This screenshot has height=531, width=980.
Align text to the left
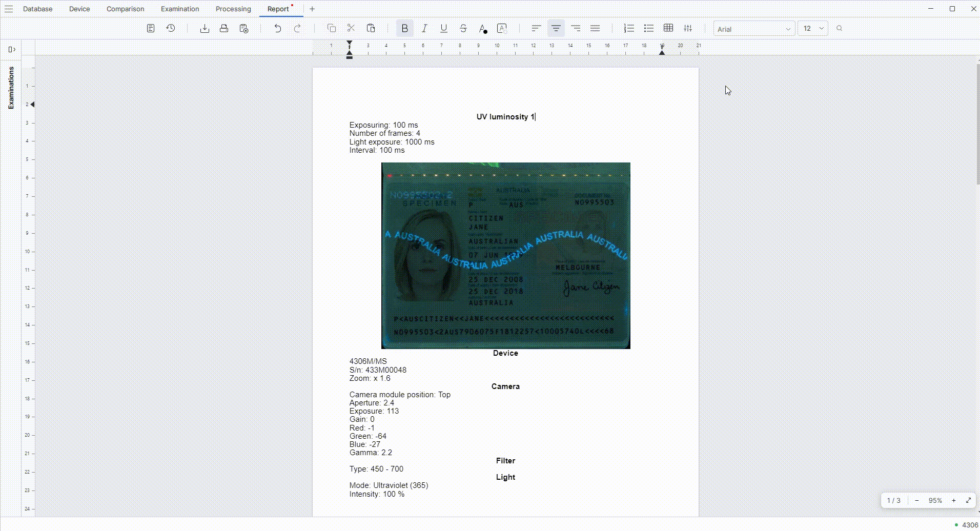click(x=536, y=28)
